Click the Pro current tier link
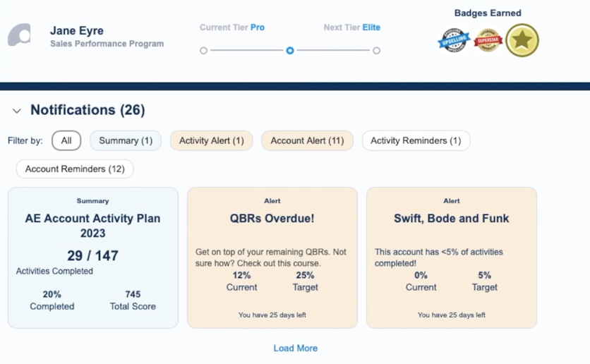This screenshot has width=590, height=364. click(x=258, y=28)
